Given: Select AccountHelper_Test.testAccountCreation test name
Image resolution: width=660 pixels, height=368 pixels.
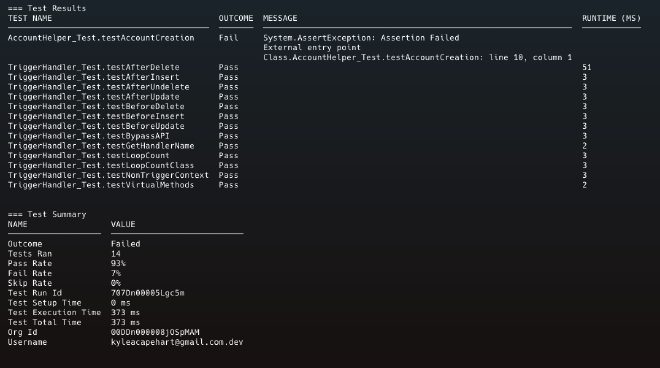Looking at the screenshot, I should [x=101, y=38].
